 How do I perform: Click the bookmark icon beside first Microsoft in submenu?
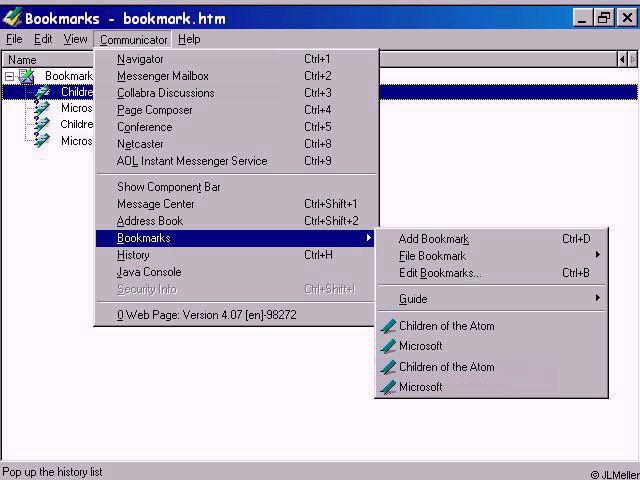pos(388,346)
